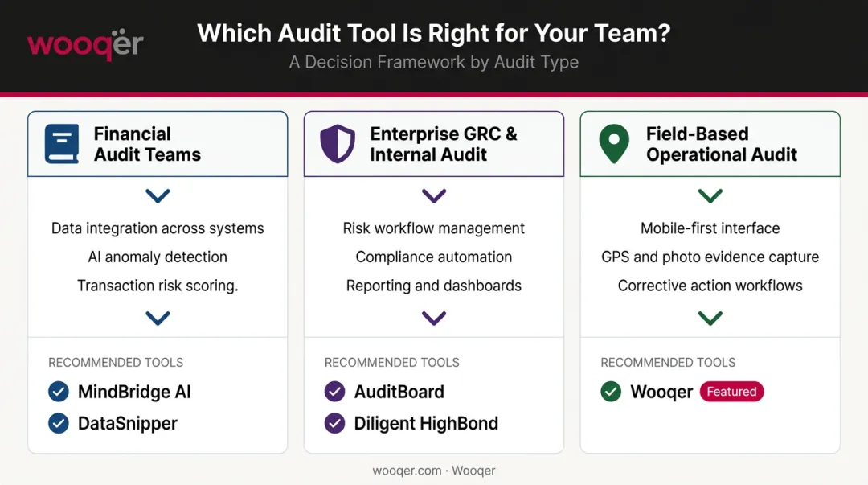
Task: Click the 'AI anomaly detection' text
Action: (x=158, y=257)
